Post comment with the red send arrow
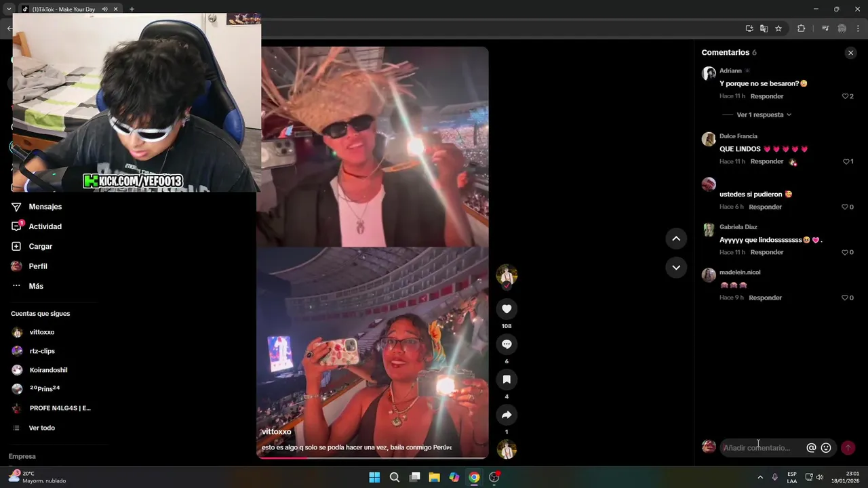Image resolution: width=868 pixels, height=488 pixels. [848, 448]
